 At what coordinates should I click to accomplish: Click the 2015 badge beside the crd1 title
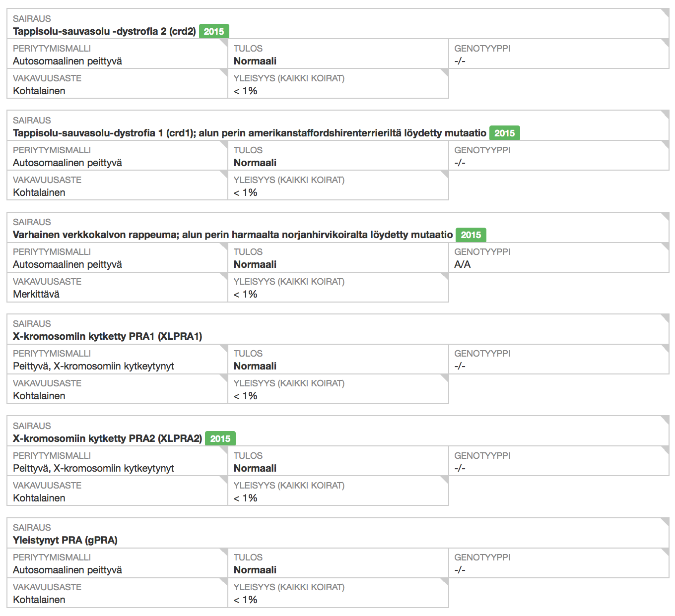pos(504,133)
